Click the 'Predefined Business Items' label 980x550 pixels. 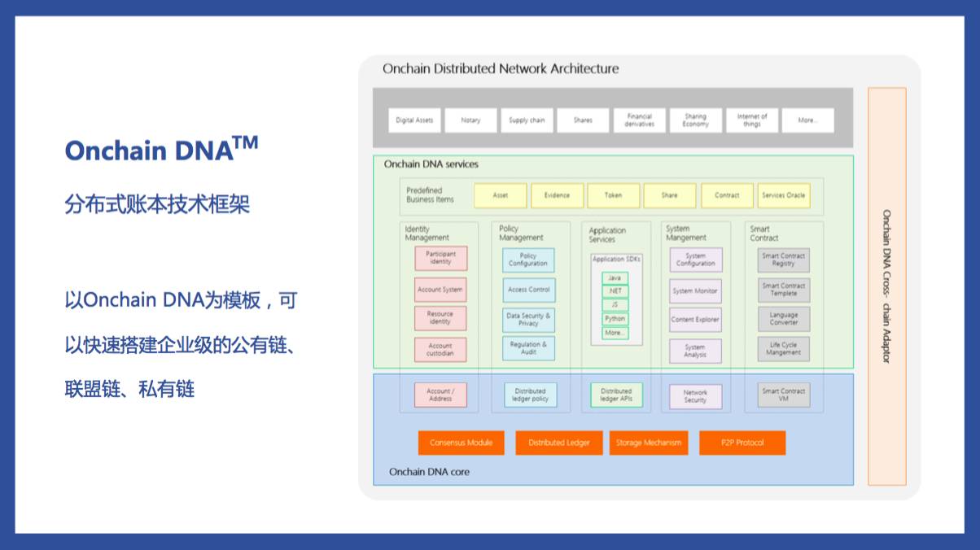(431, 195)
